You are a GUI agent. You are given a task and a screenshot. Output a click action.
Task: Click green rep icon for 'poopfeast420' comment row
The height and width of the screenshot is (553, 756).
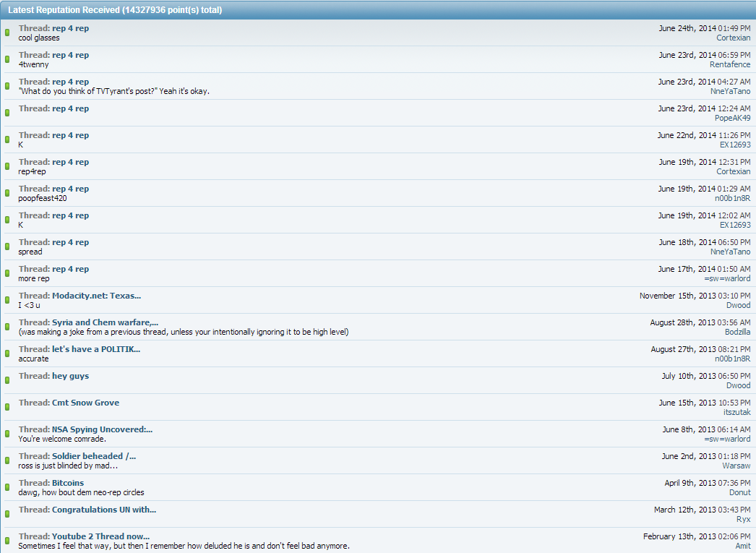[x=7, y=193]
